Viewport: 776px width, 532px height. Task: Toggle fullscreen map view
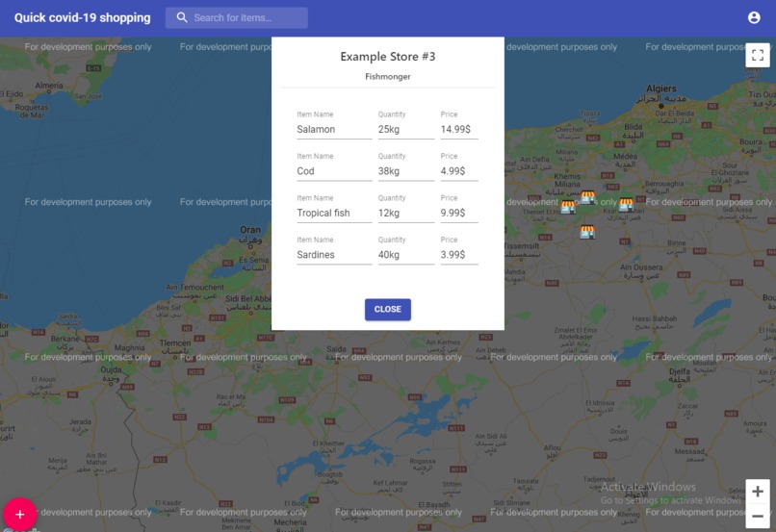(758, 55)
